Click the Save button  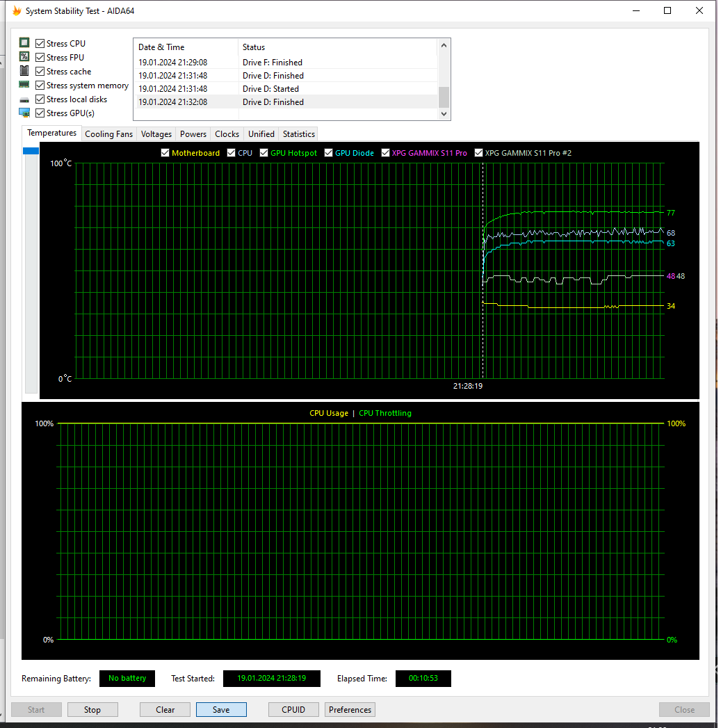pyautogui.click(x=221, y=710)
